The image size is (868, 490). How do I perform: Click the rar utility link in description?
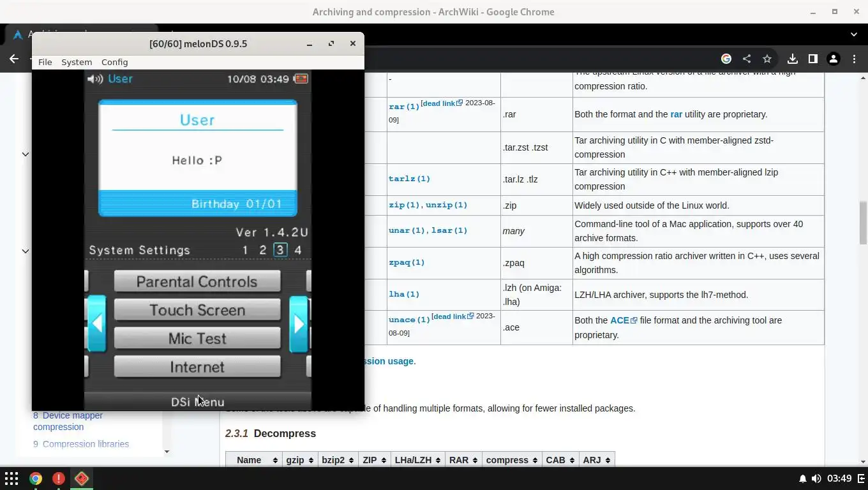[676, 114]
